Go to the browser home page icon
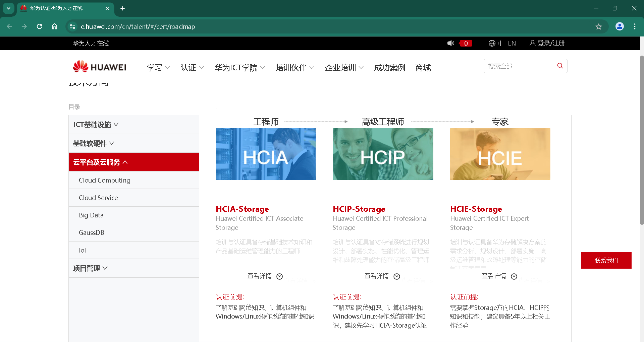This screenshot has width=644, height=342. coord(54,26)
